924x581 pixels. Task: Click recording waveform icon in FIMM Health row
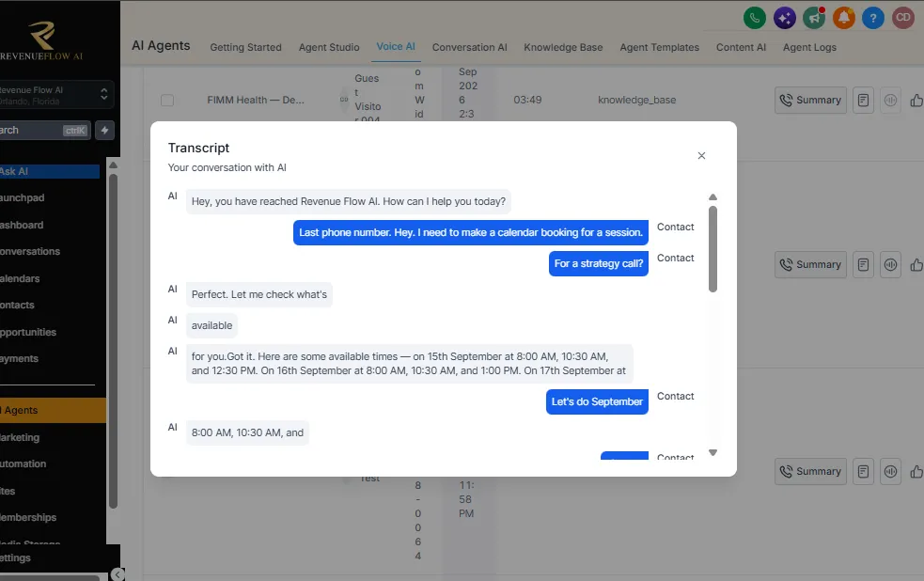coord(890,101)
